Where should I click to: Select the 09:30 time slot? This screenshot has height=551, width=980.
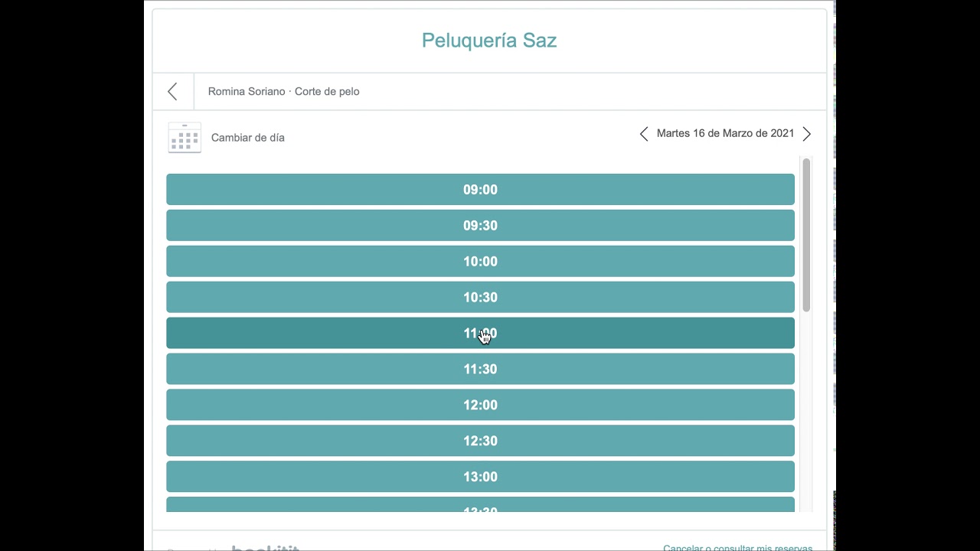[480, 226]
